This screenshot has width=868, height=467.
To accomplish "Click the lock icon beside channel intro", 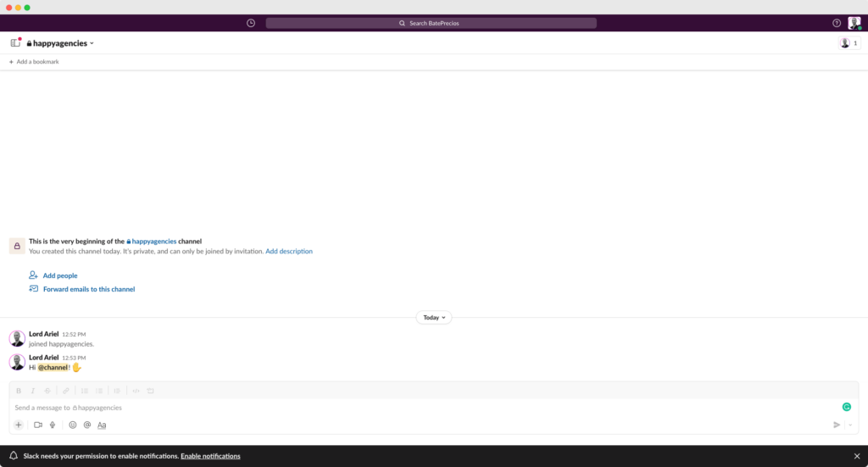I will (17, 246).
